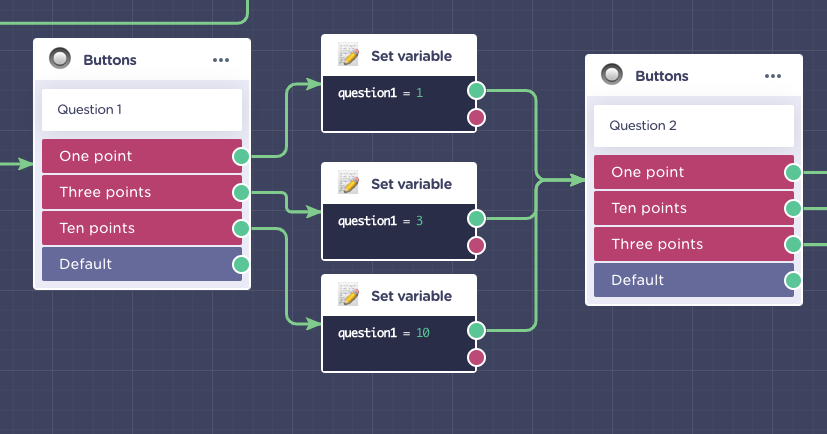This screenshot has height=434, width=827.
Task: Select the Three points button under Question 1
Action: click(x=142, y=192)
